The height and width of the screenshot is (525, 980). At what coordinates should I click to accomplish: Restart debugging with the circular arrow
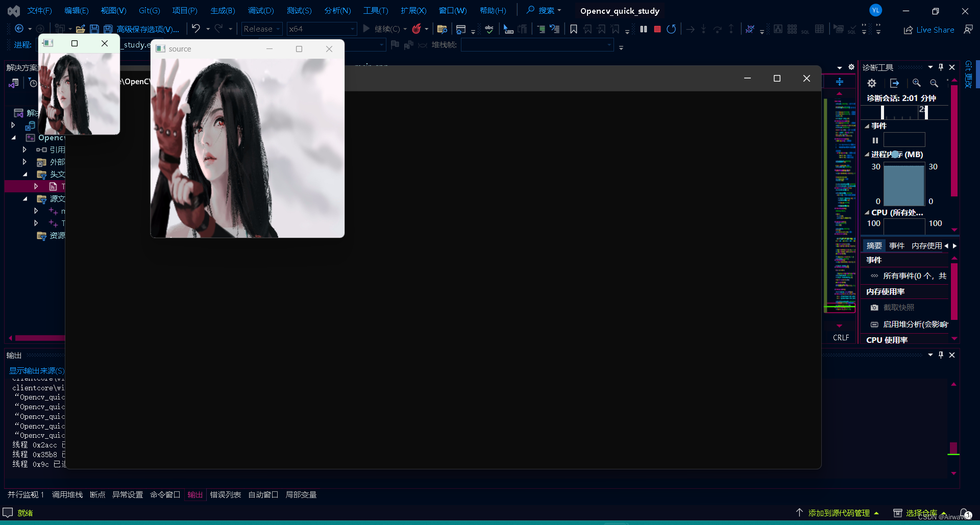click(671, 29)
